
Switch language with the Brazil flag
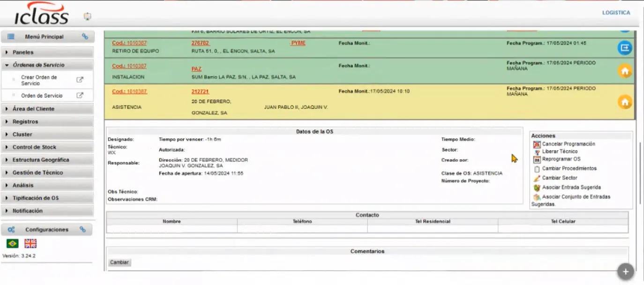coord(13,243)
